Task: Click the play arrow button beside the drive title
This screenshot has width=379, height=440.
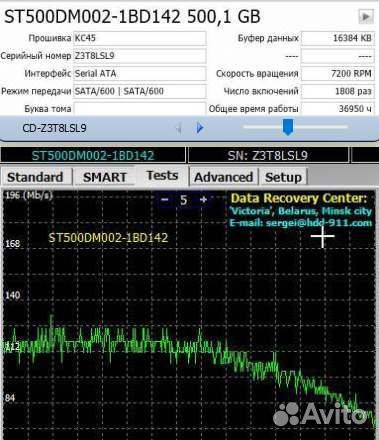Action: coord(366,16)
